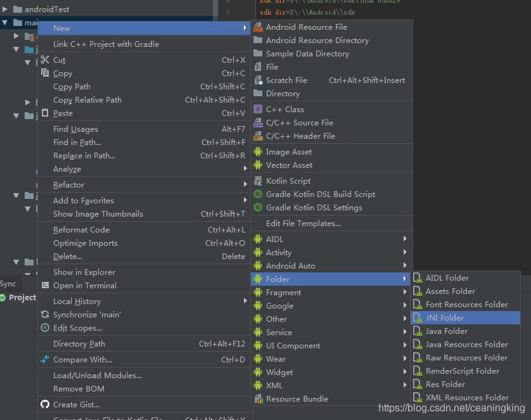Click the Compare With arrows icon
The height and width of the screenshot is (420, 531).
[45, 359]
